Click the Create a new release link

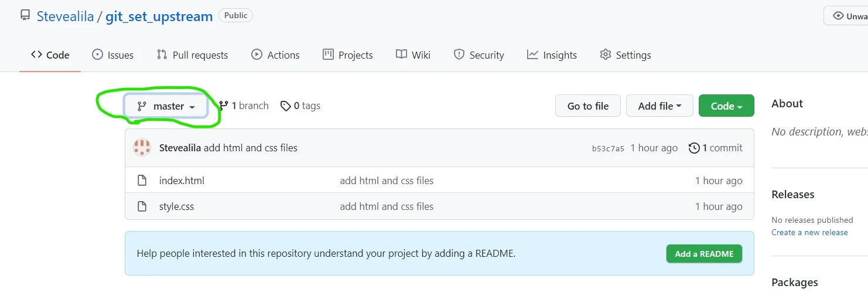pos(809,232)
